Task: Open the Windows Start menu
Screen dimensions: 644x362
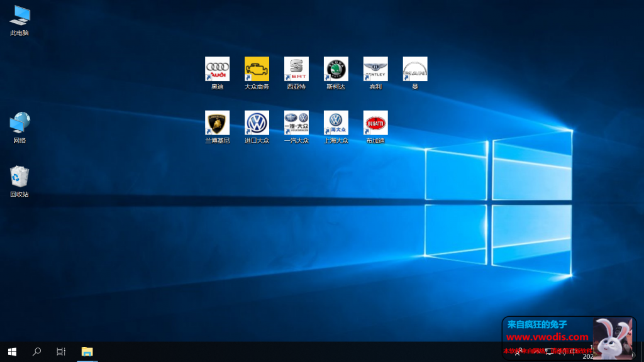Action: point(12,352)
